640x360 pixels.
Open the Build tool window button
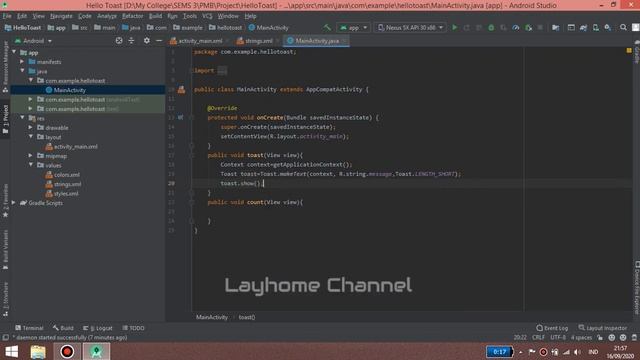[63, 328]
